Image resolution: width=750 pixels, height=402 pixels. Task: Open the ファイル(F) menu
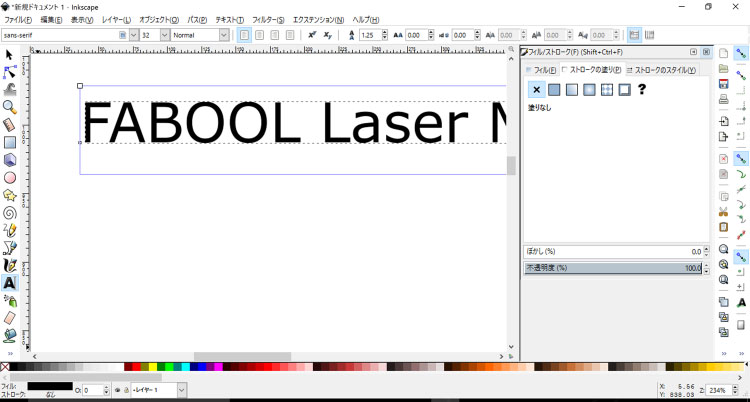pos(18,20)
